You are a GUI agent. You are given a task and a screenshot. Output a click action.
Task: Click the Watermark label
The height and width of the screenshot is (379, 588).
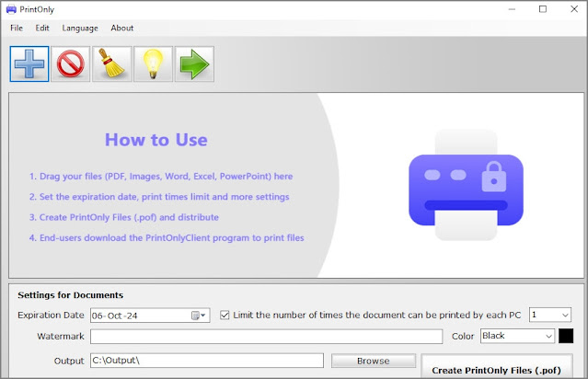61,337
